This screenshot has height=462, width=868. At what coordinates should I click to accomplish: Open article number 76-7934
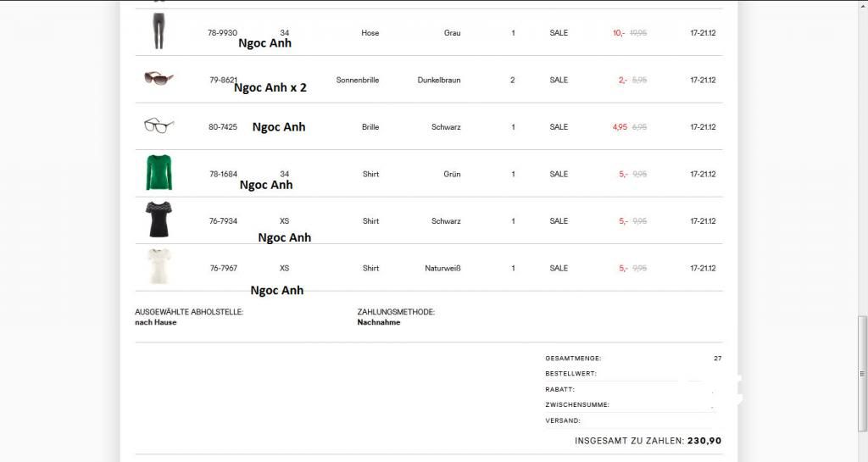click(223, 221)
